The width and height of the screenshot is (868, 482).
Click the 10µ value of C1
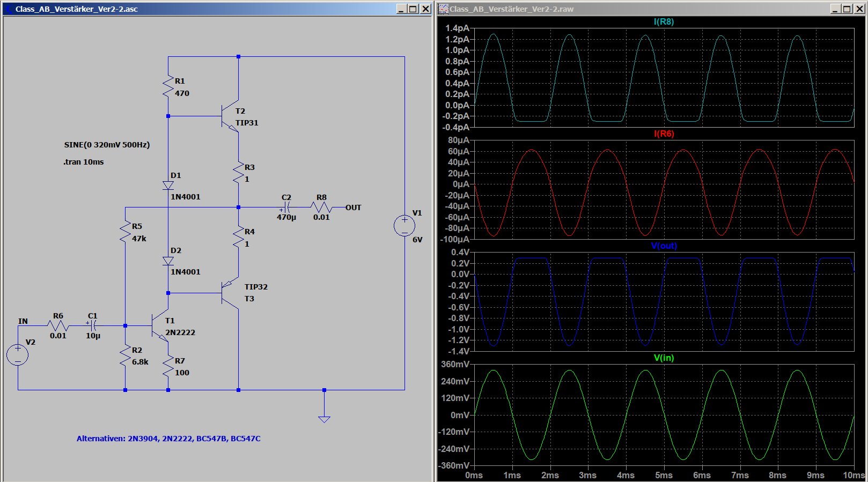click(x=93, y=336)
